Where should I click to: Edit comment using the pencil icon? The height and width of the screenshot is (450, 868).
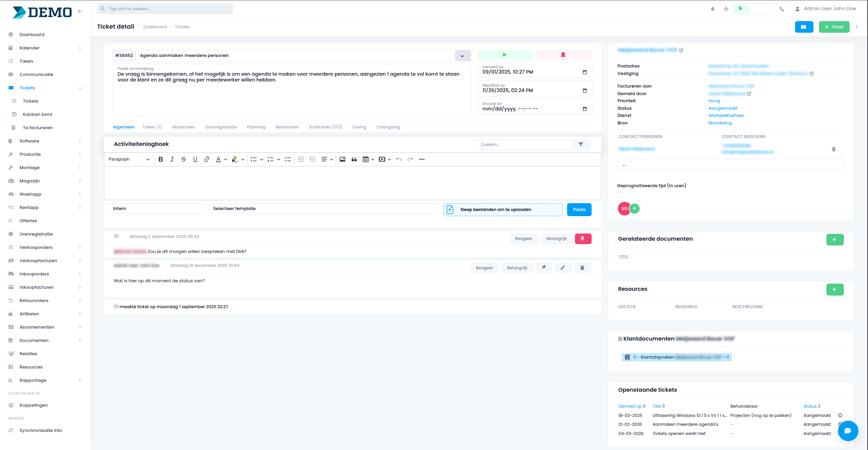coord(563,268)
